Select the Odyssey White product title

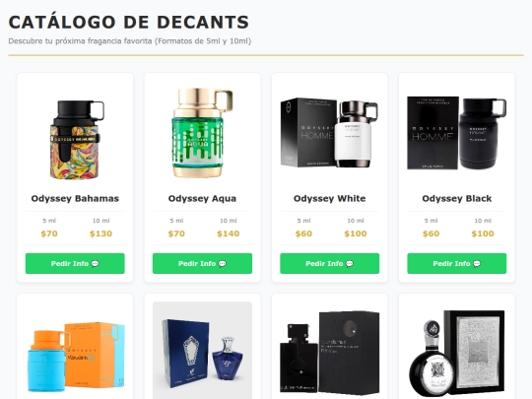pyautogui.click(x=329, y=198)
